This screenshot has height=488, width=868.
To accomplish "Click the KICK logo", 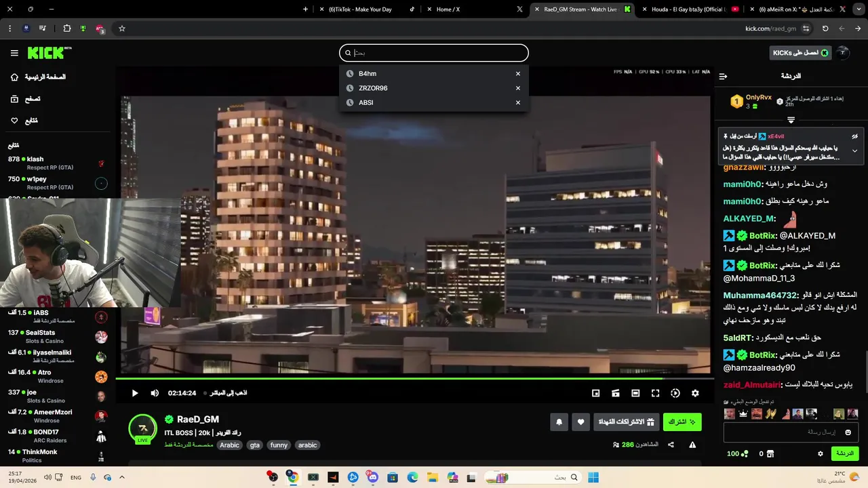I will pyautogui.click(x=49, y=53).
